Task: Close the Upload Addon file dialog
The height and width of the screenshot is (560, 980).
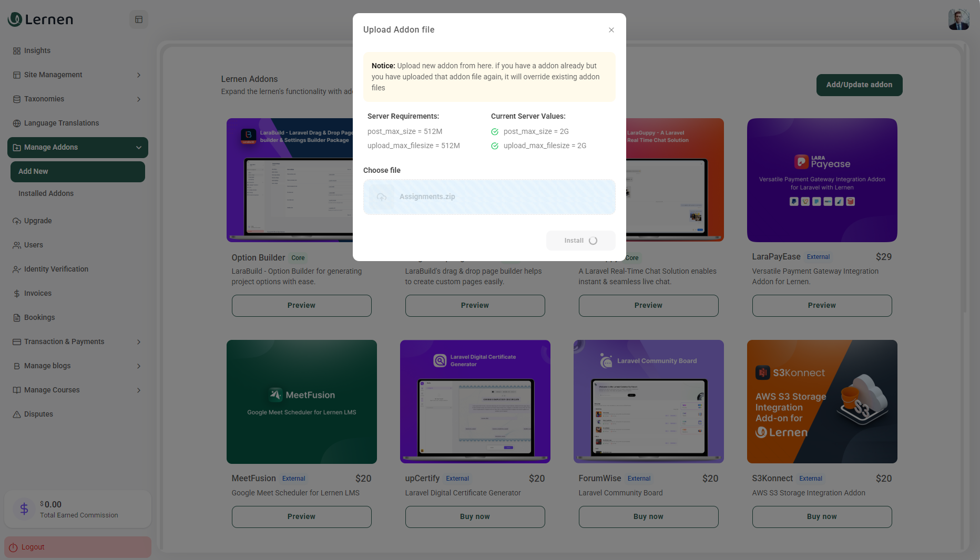Action: click(x=611, y=30)
